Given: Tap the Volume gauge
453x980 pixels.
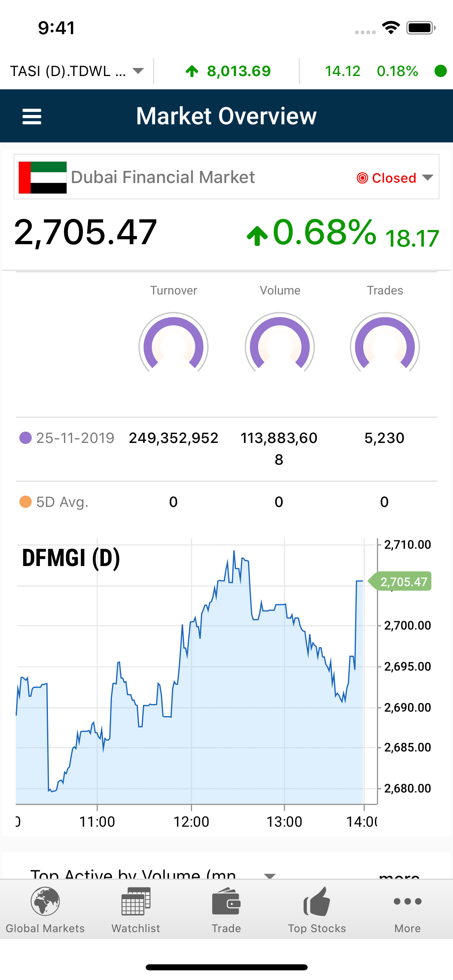Looking at the screenshot, I should [x=280, y=343].
